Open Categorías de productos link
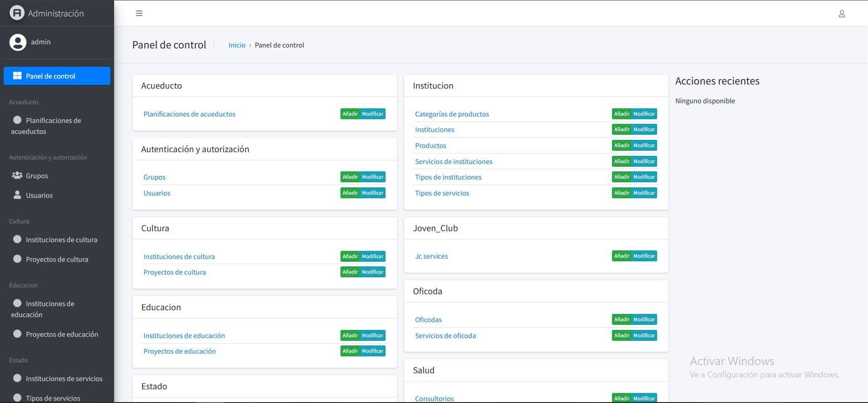The image size is (868, 403). 451,114
